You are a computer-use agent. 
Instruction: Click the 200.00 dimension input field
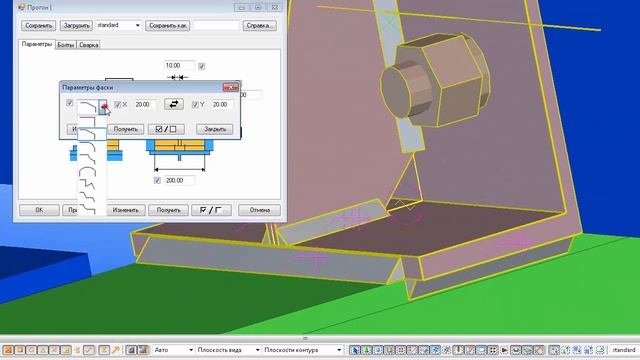click(x=180, y=180)
